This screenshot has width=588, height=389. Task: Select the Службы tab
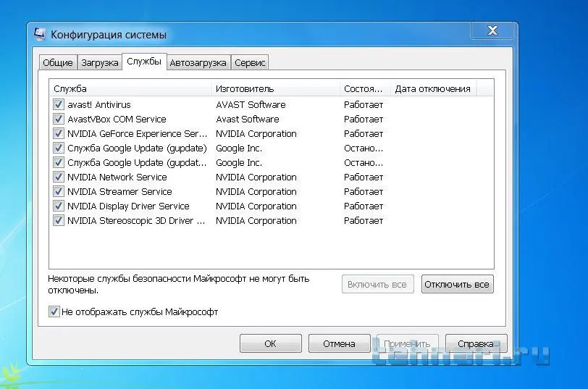point(144,61)
